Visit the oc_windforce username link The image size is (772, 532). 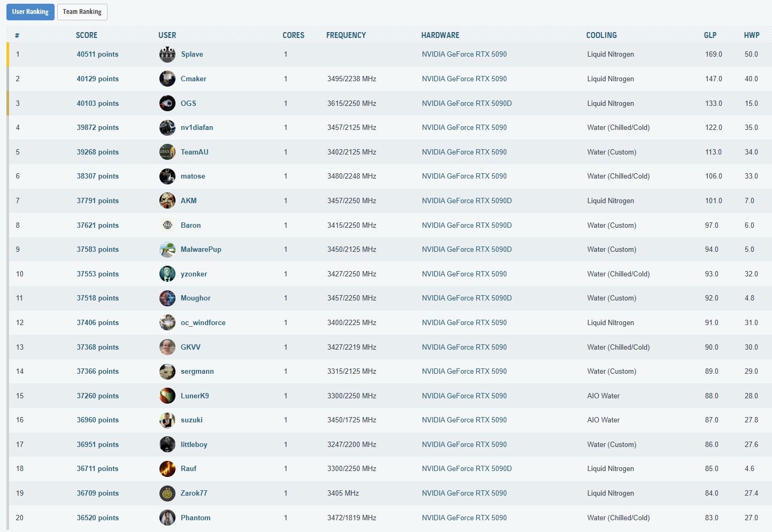pos(203,323)
